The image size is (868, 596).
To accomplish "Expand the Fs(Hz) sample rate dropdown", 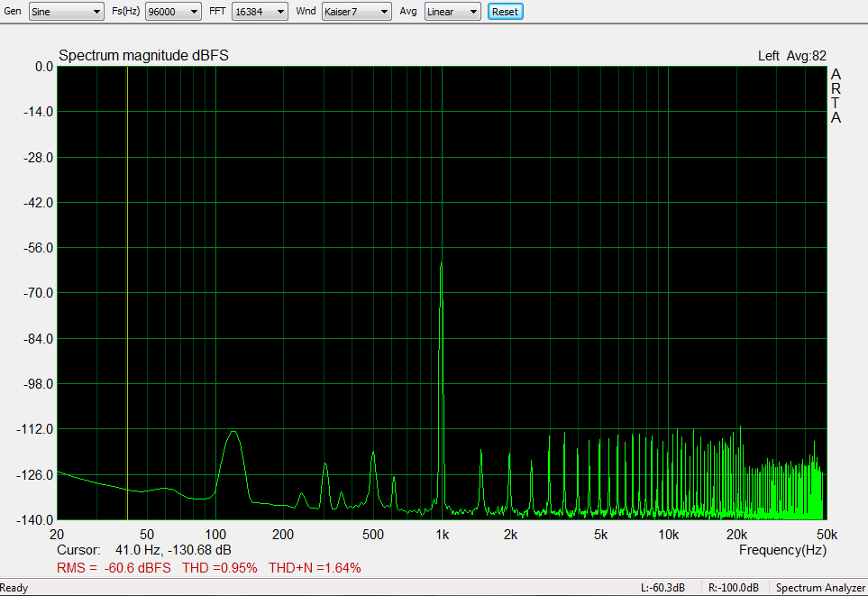I will (173, 12).
